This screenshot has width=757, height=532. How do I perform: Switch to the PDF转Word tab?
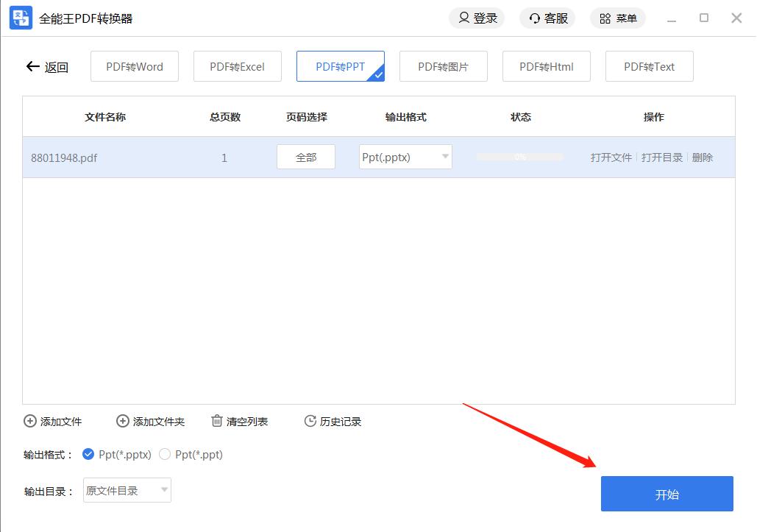point(135,67)
